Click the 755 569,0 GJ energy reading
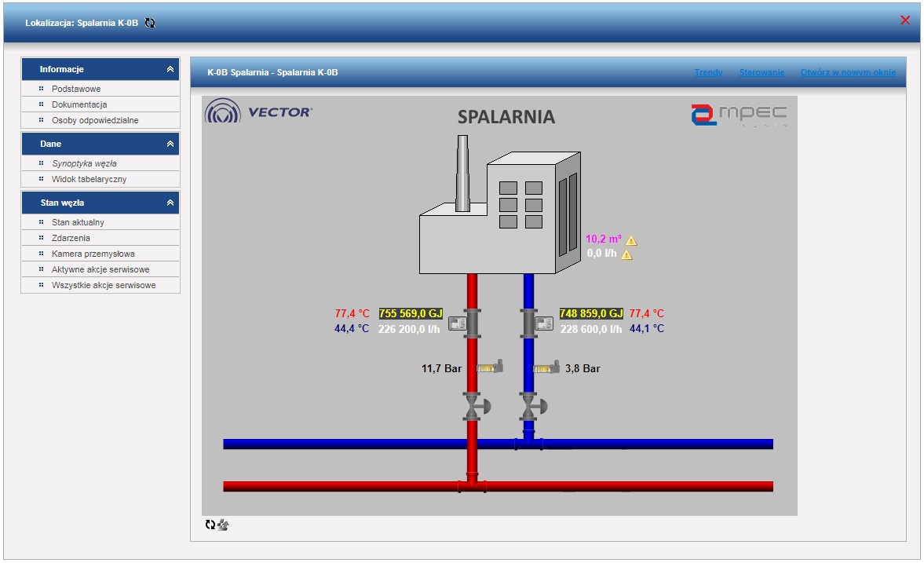Image resolution: width=924 pixels, height=563 pixels. click(x=411, y=313)
